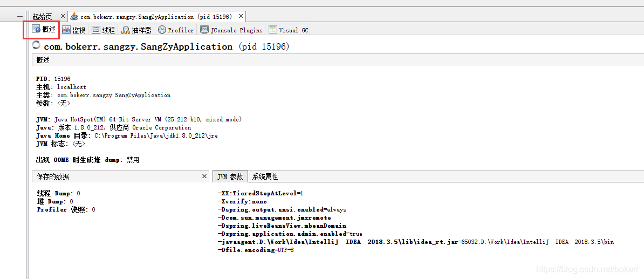This screenshot has height=279, width=644.
Task: Click the 抽样器 sampler icon
Action: (125, 30)
